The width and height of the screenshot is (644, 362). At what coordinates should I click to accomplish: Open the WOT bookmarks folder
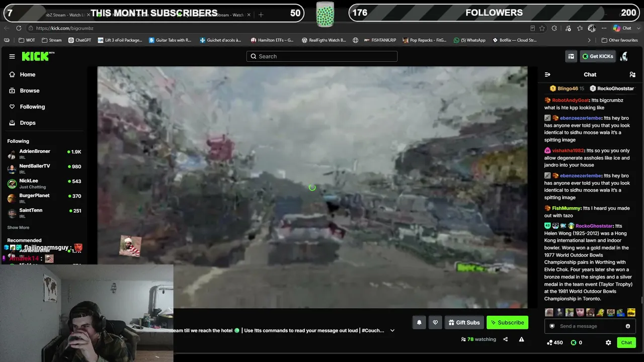point(27,40)
